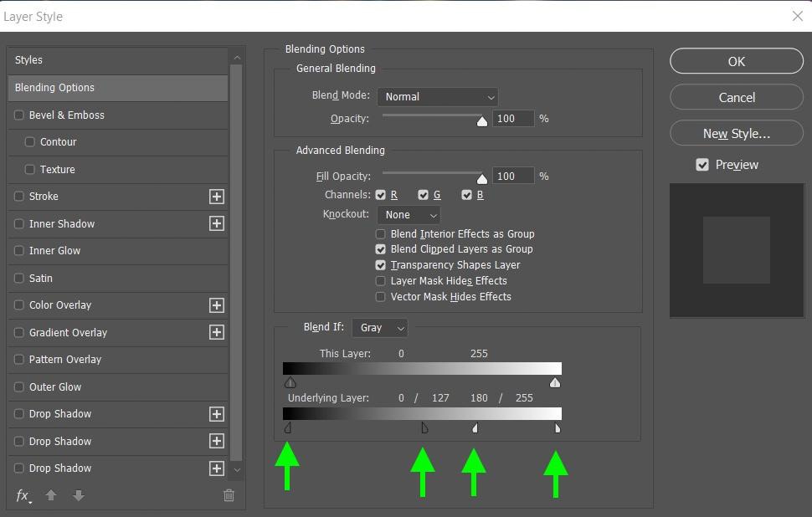Click Underlying Layer black point handle

288,427
